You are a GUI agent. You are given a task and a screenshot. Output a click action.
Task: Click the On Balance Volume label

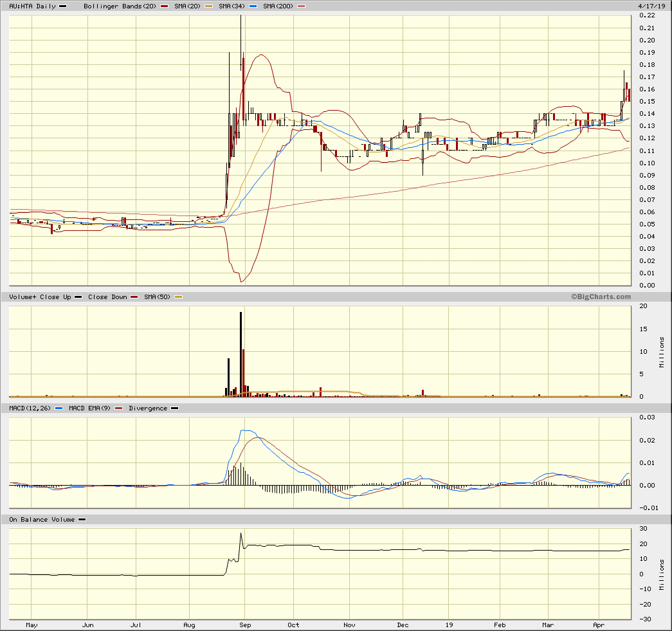tap(42, 519)
